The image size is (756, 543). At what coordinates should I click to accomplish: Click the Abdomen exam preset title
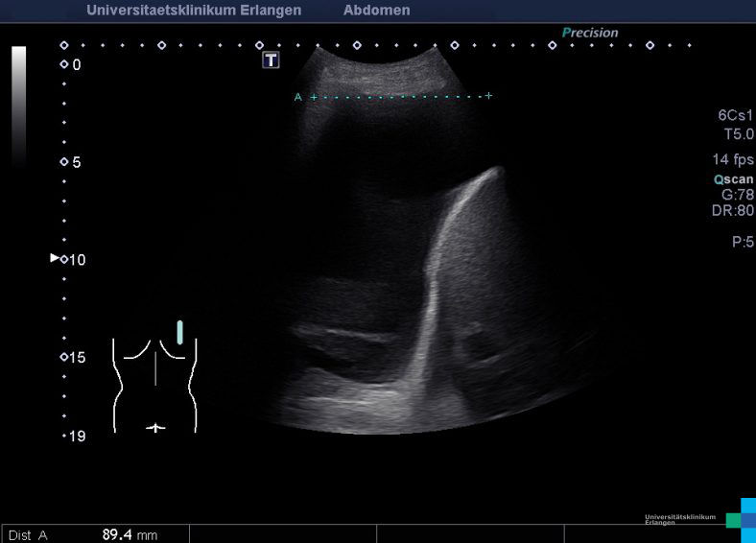click(x=376, y=11)
